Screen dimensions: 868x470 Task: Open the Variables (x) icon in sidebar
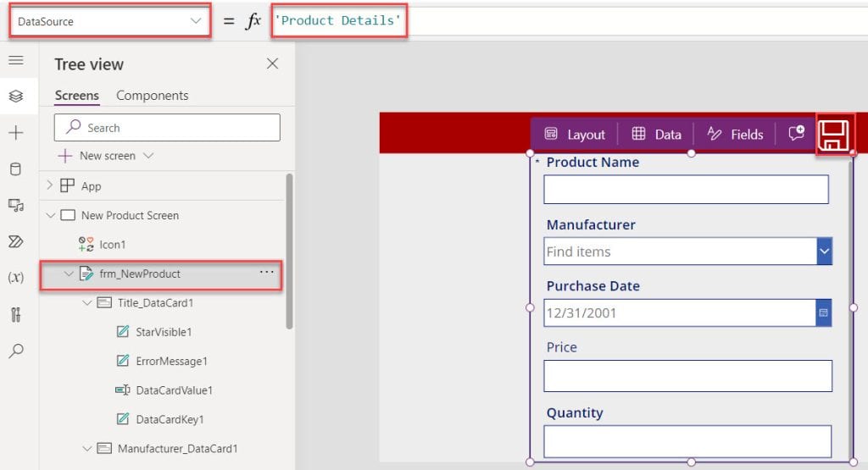(x=16, y=278)
